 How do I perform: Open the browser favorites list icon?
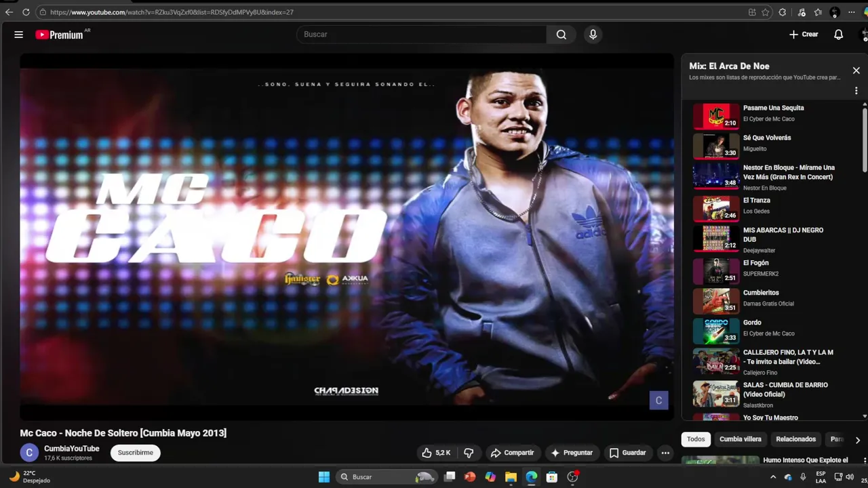click(x=818, y=12)
